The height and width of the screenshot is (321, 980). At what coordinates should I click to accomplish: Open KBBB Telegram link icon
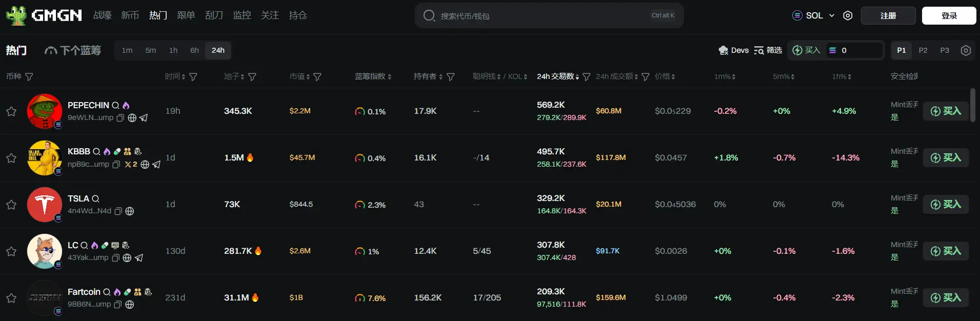point(156,165)
